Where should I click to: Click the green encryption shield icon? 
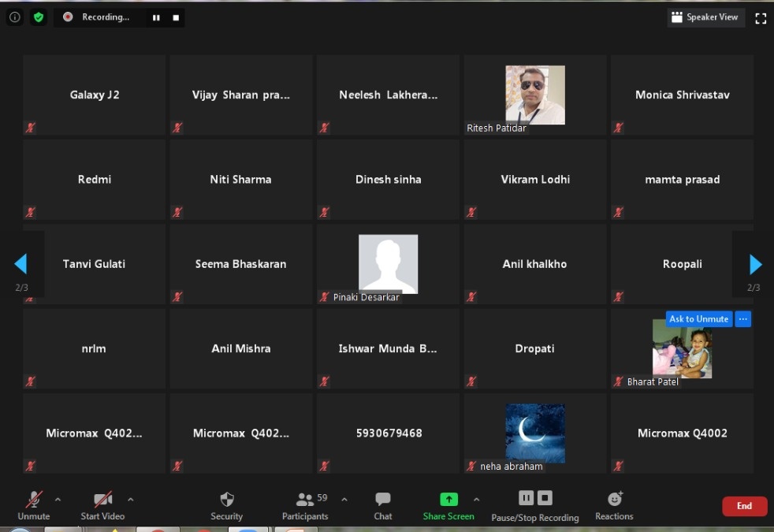click(x=39, y=17)
